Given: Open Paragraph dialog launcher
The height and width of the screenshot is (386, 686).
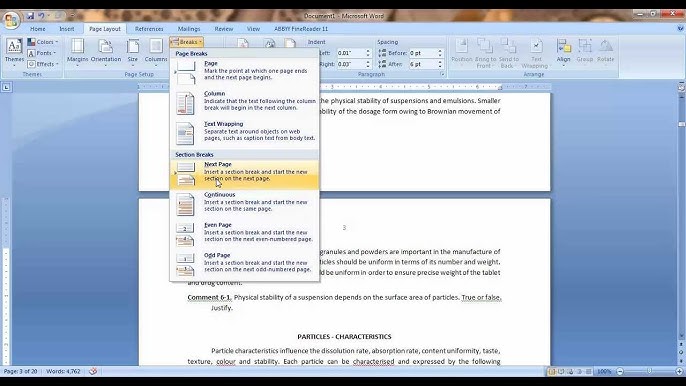Looking at the screenshot, I should click(442, 74).
